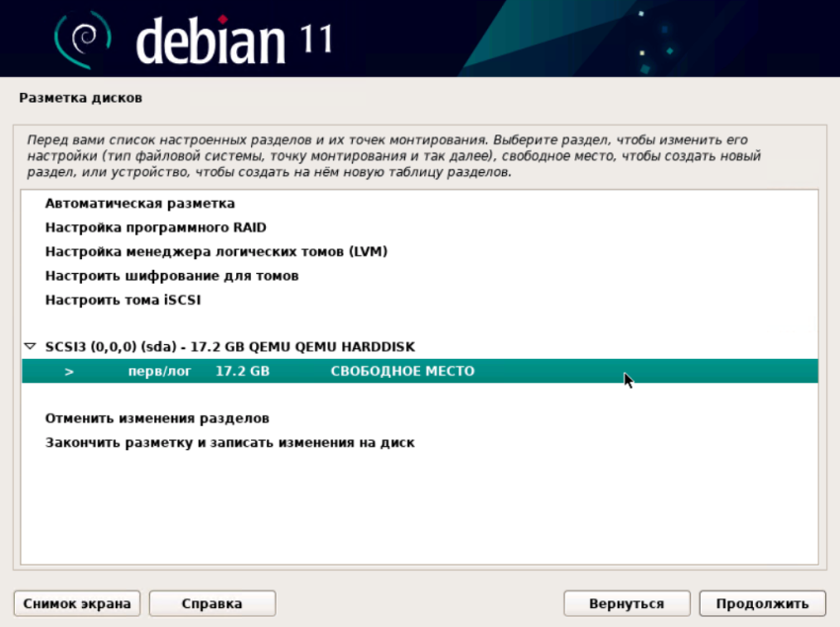840x627 pixels.
Task: Click the '>' marker on free space row
Action: pos(69,372)
